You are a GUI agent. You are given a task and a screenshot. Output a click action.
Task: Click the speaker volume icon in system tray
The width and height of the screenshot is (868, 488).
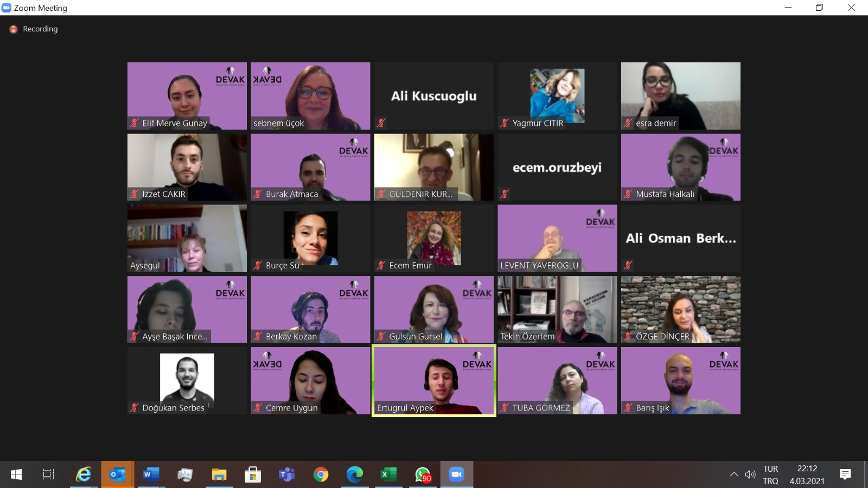pyautogui.click(x=750, y=475)
